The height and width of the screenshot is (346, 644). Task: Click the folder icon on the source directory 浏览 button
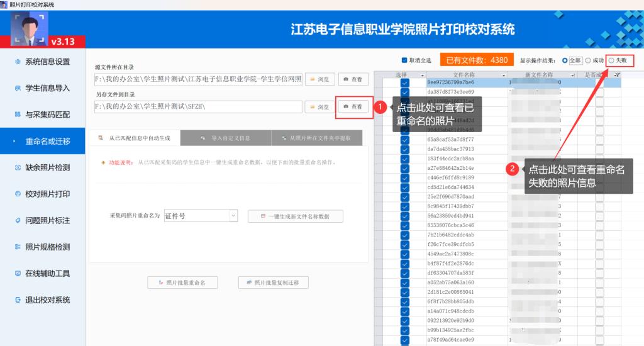(313, 79)
